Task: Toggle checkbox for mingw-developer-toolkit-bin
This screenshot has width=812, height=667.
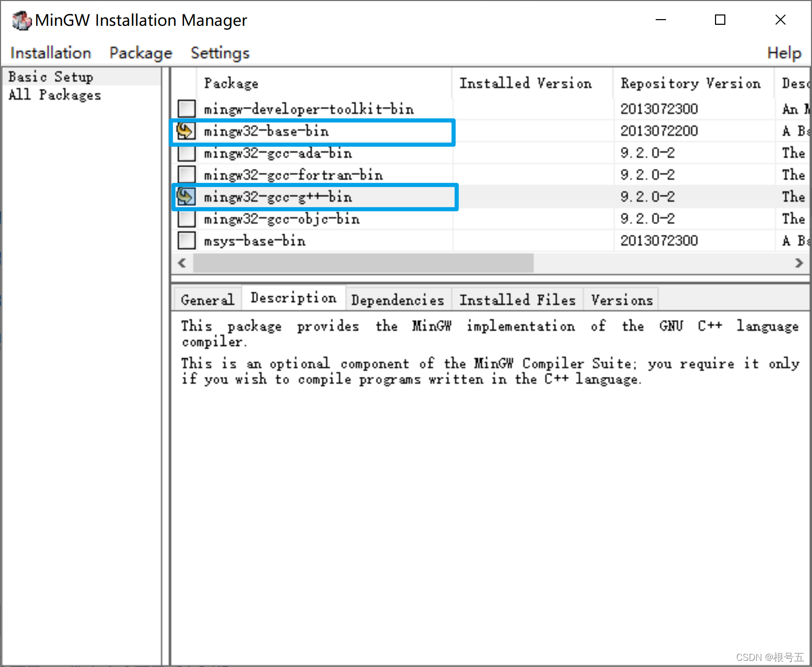Action: (x=186, y=108)
